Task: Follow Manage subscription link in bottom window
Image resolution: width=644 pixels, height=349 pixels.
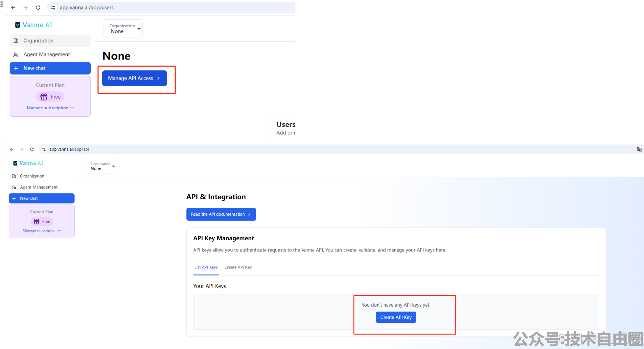Action: 42,230
